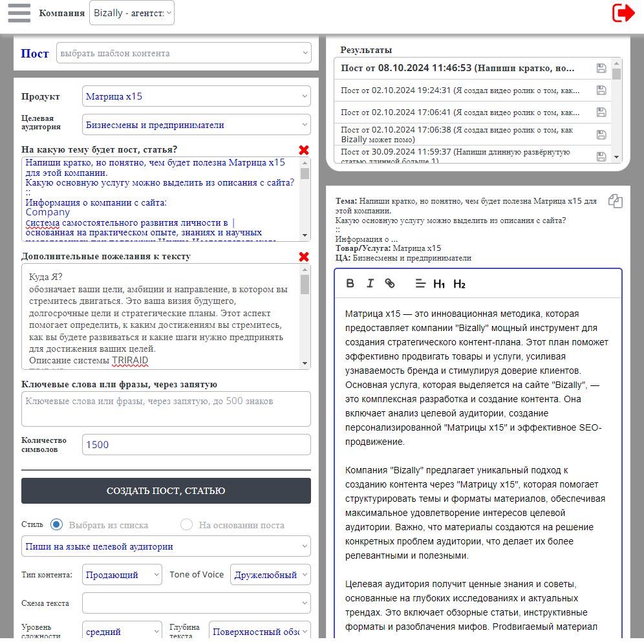Save the post from 30.09.2024 11:59:37
The height and width of the screenshot is (644, 644).
coord(601,156)
